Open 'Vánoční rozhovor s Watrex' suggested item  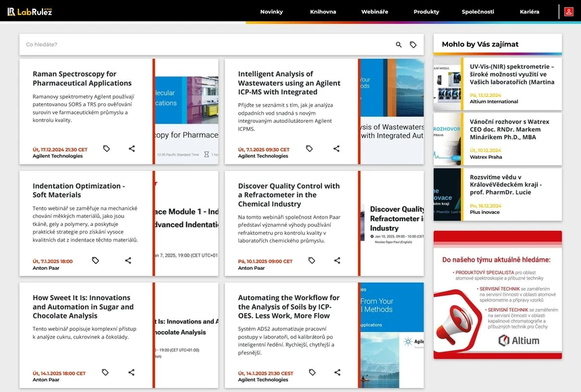coord(509,130)
